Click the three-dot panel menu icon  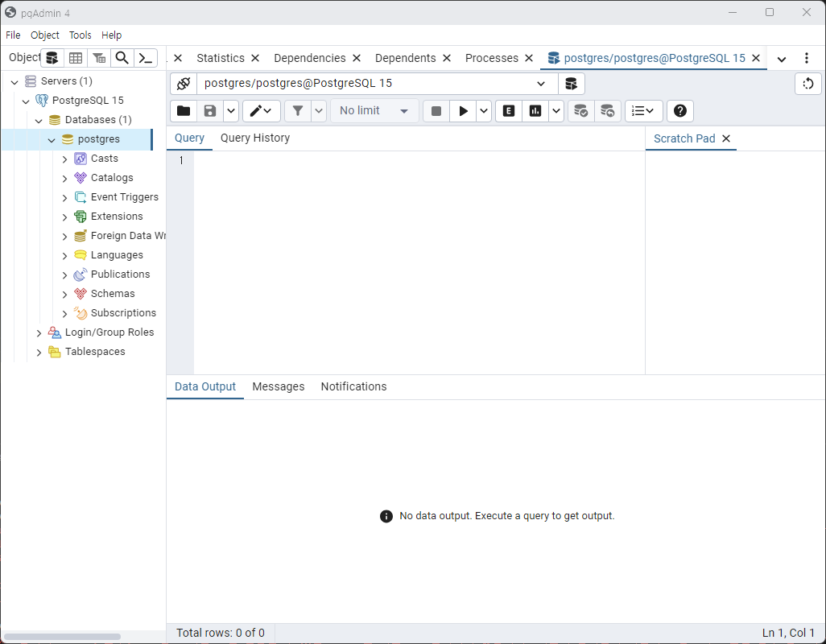[807, 58]
